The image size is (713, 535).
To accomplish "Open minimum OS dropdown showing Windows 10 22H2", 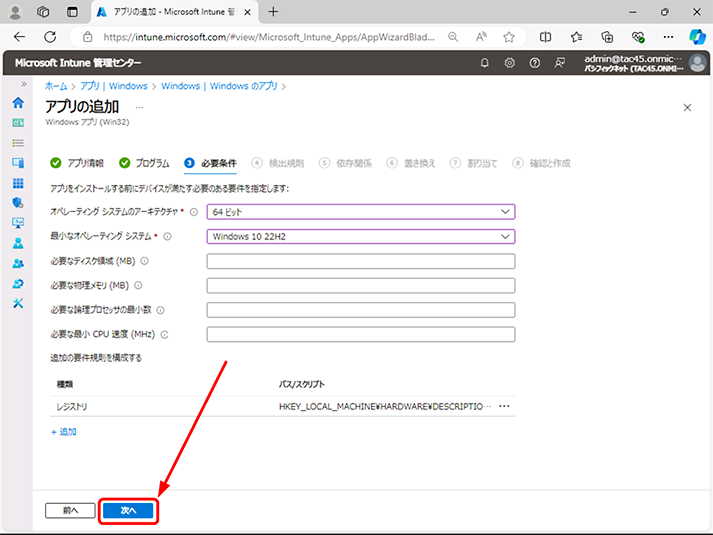I will click(361, 236).
